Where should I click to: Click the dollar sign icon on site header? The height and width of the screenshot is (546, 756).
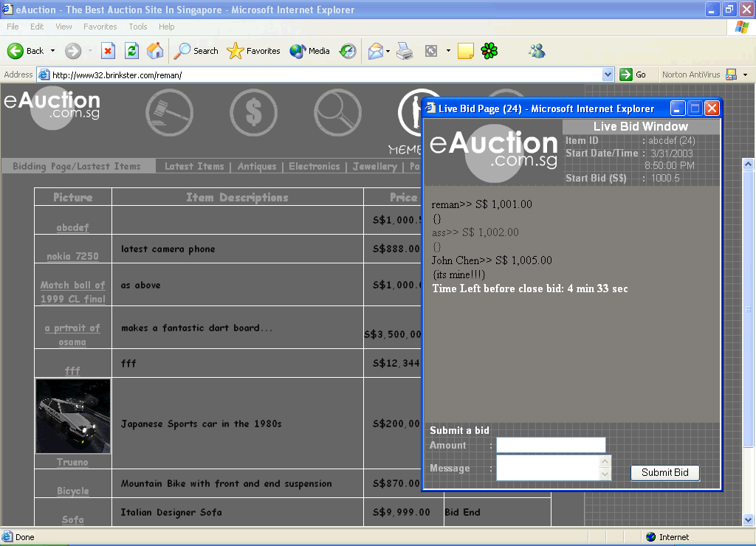pos(253,112)
